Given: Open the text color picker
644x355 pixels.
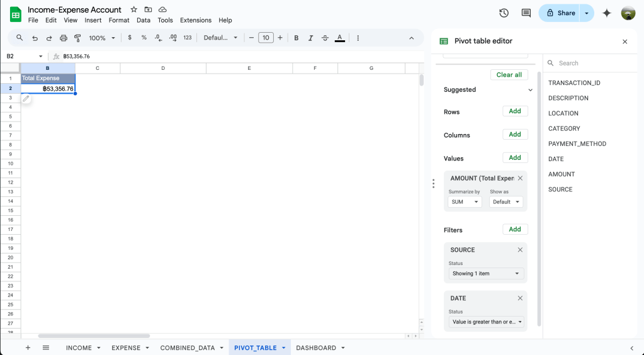Looking at the screenshot, I should (340, 38).
